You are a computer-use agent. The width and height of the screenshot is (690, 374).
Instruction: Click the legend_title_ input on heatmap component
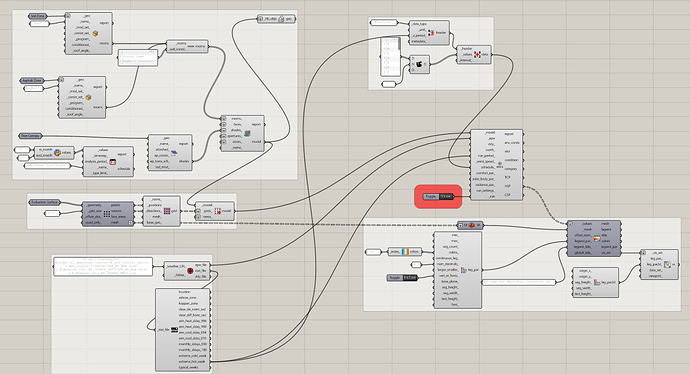pos(583,247)
